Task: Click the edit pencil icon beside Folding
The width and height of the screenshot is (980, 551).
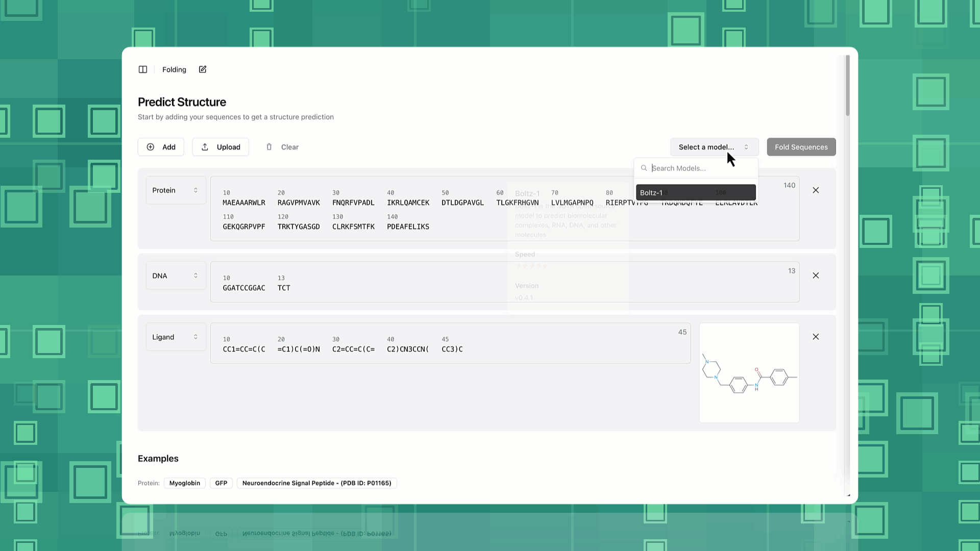Action: [203, 69]
